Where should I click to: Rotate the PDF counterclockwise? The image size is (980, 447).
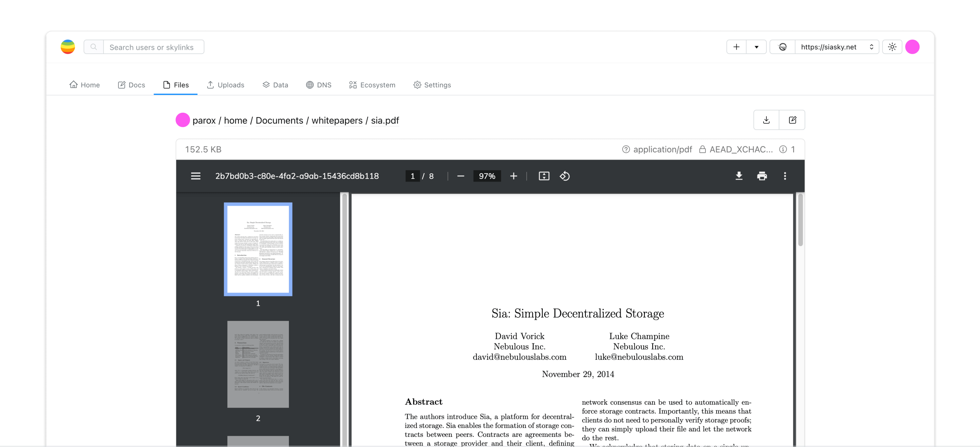coord(565,176)
